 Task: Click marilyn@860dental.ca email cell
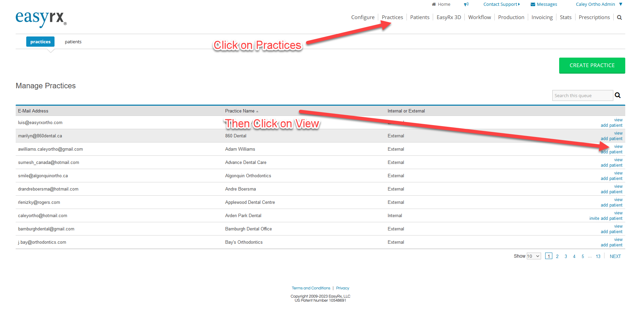(40, 136)
